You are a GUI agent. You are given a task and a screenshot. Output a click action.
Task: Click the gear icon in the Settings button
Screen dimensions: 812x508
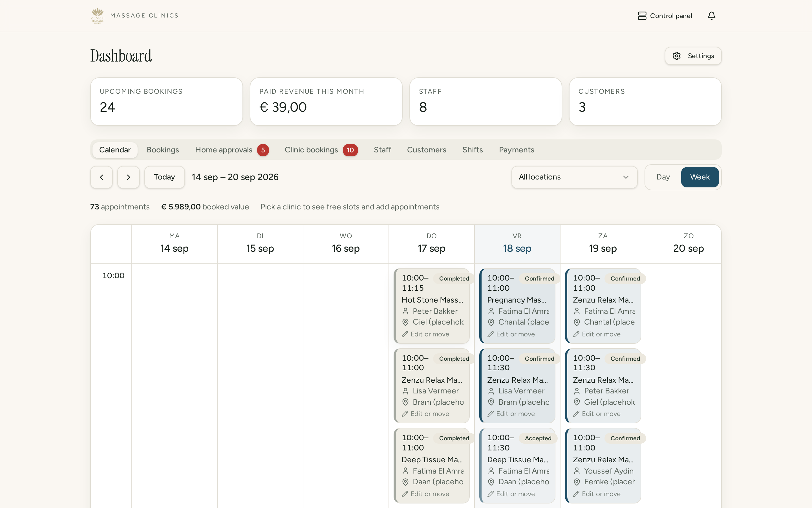[x=676, y=56]
